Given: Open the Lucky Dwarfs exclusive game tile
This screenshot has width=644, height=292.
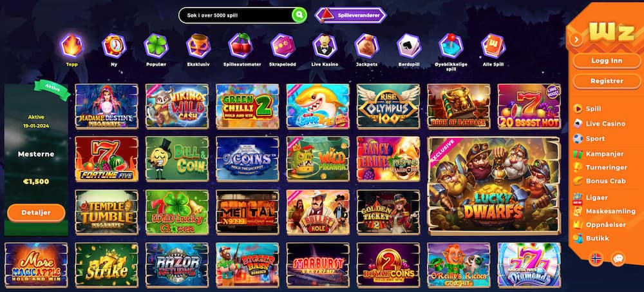Looking at the screenshot, I should (494, 186).
